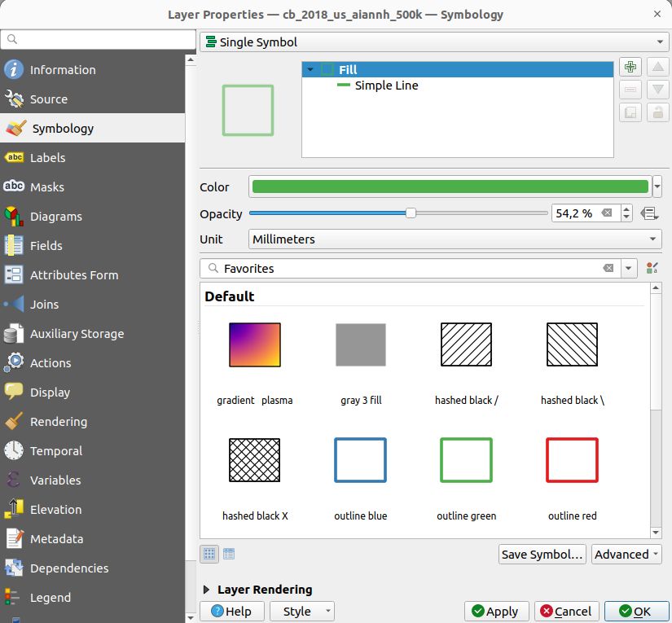This screenshot has width=672, height=623.
Task: Switch symbol list to list view
Action: [x=229, y=554]
